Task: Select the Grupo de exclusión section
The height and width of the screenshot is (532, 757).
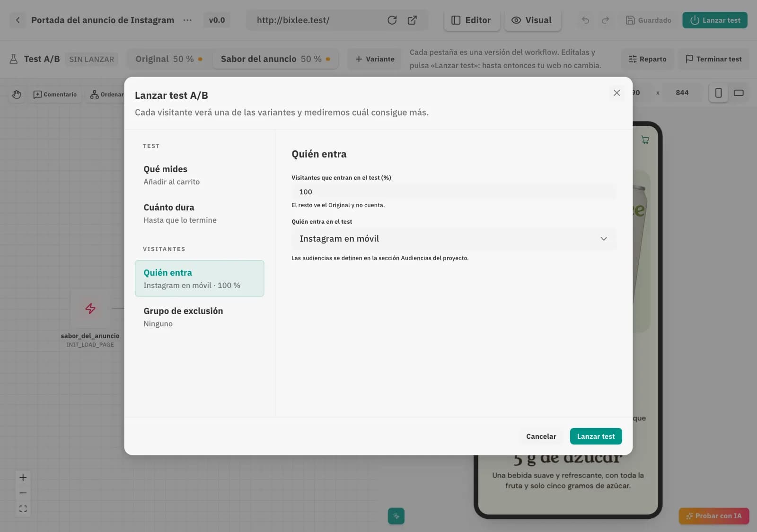Action: [x=199, y=317]
